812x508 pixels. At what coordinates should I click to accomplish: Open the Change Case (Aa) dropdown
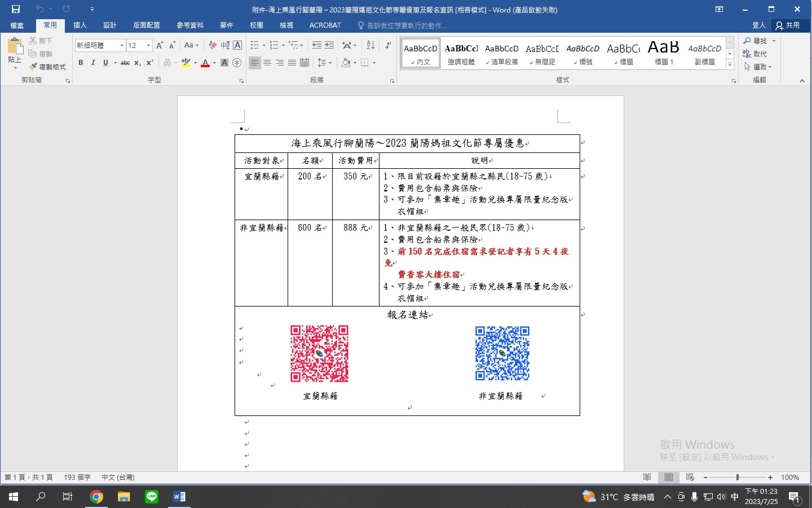click(191, 45)
